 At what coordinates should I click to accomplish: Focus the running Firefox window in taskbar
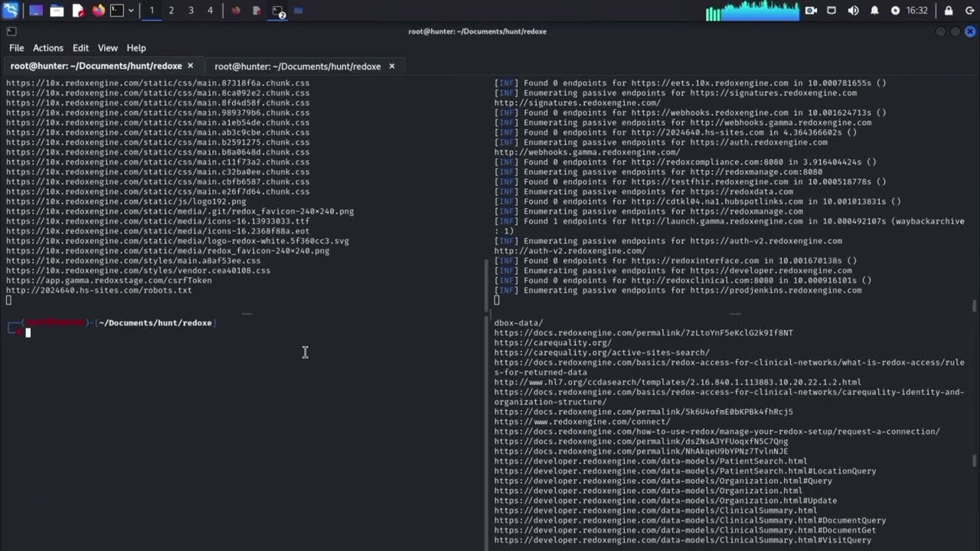point(236,11)
